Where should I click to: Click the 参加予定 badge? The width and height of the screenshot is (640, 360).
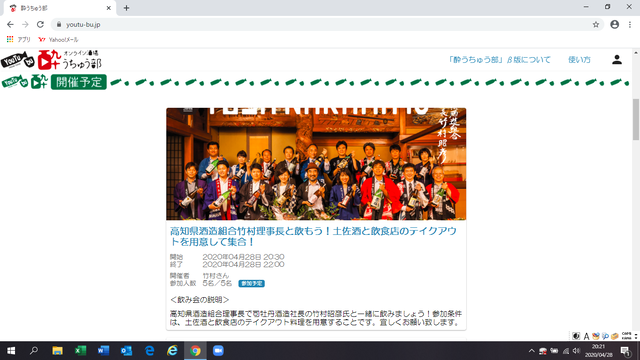click(x=251, y=283)
